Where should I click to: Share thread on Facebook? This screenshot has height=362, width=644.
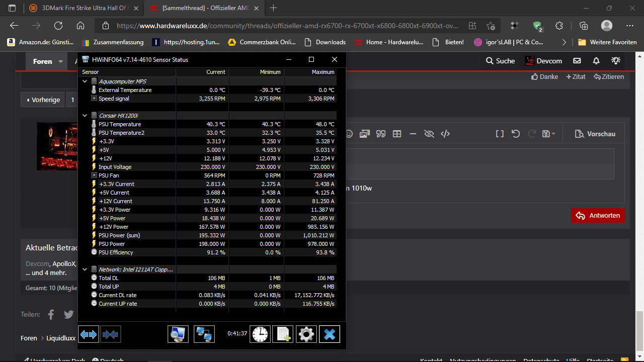coord(51,314)
